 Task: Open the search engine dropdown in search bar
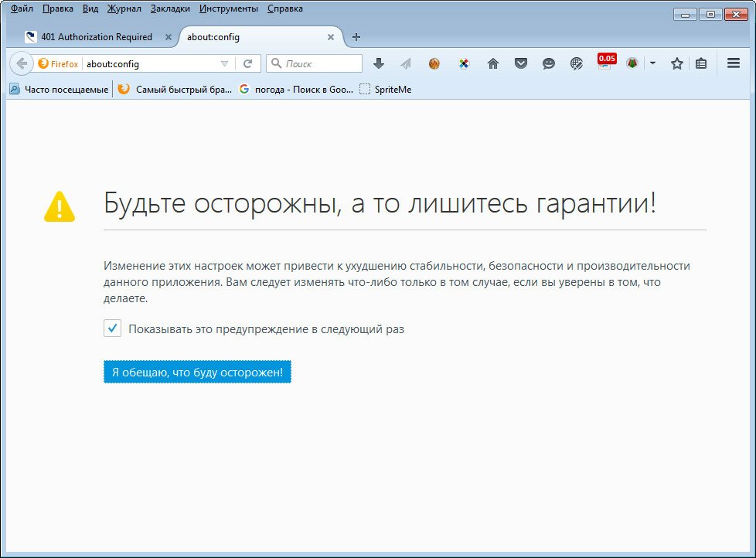coord(278,63)
